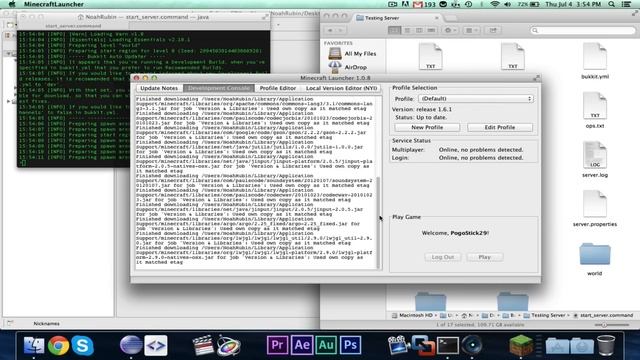
Task: Open the Trash in the dock
Action: (606, 345)
